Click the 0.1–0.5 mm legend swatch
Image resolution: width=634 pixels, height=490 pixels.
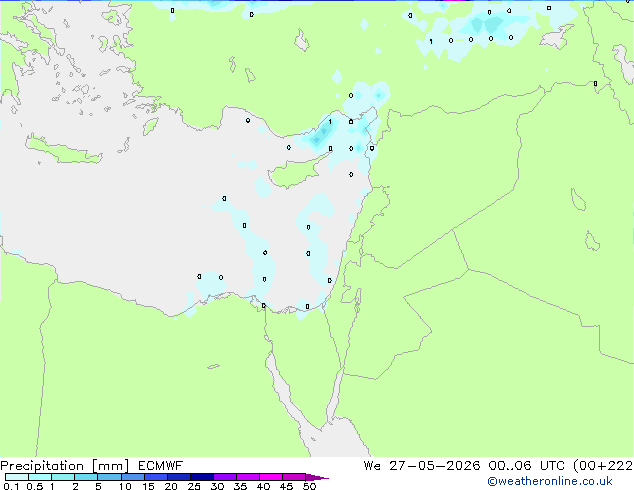pos(17,477)
